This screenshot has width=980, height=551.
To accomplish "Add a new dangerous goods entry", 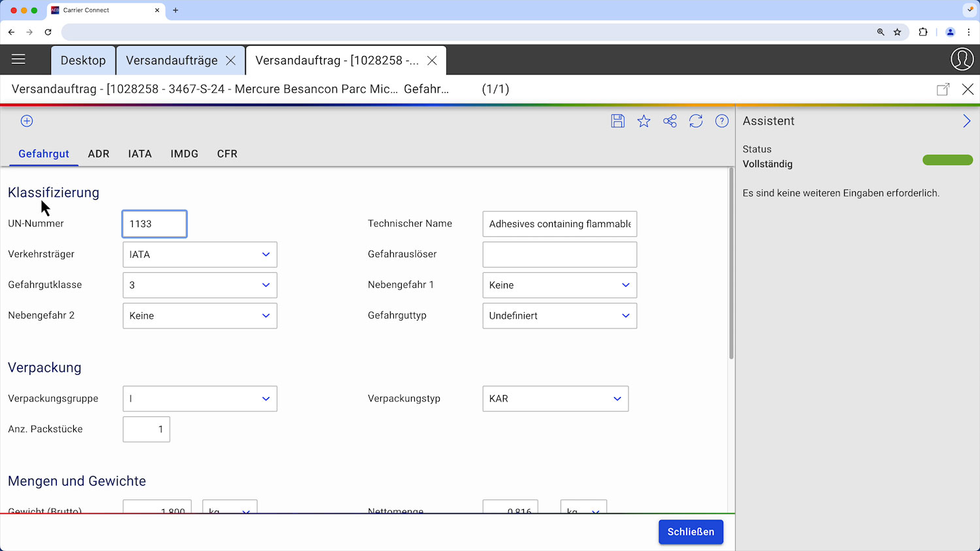I will [x=26, y=121].
